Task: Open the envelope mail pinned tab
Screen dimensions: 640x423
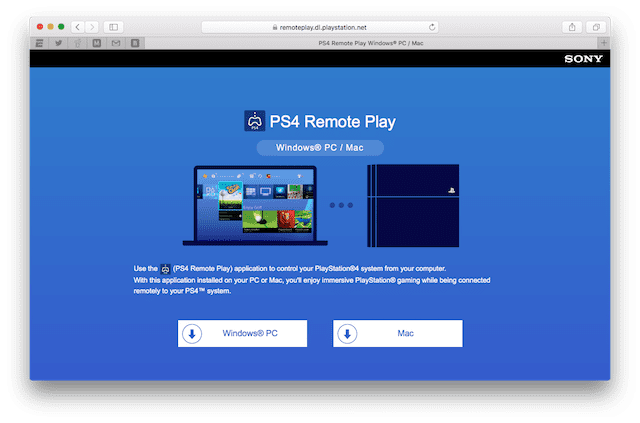Action: 115,44
